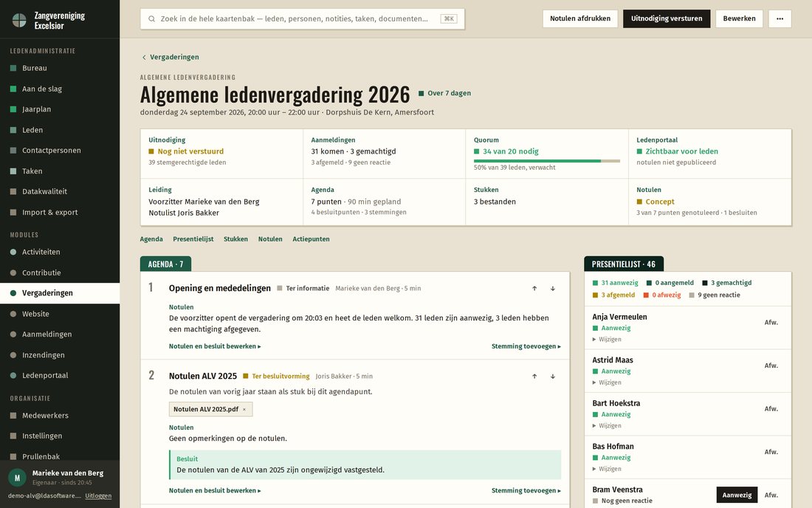812x508 pixels.
Task: Move agenda item Opening en mededelingen down
Action: [x=553, y=289]
